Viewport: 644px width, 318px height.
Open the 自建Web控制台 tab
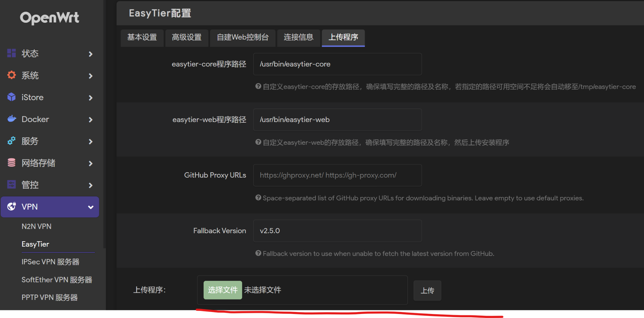click(243, 38)
